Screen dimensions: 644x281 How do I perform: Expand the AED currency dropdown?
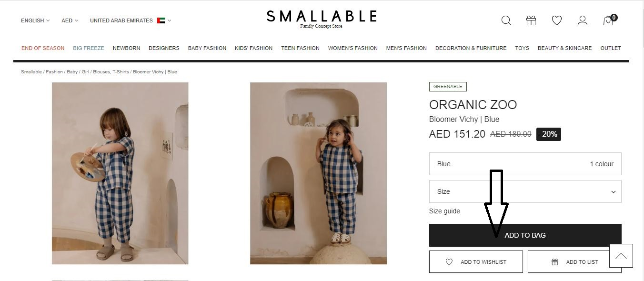(x=70, y=20)
